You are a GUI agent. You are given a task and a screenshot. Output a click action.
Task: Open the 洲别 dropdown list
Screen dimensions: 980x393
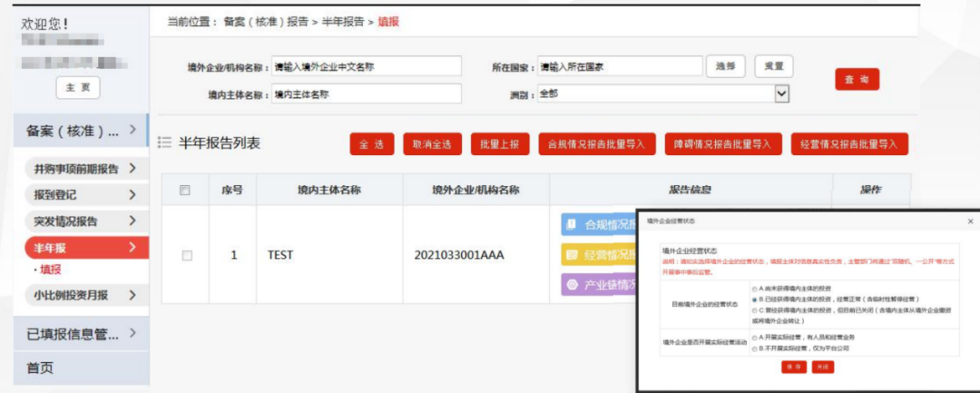point(780,93)
